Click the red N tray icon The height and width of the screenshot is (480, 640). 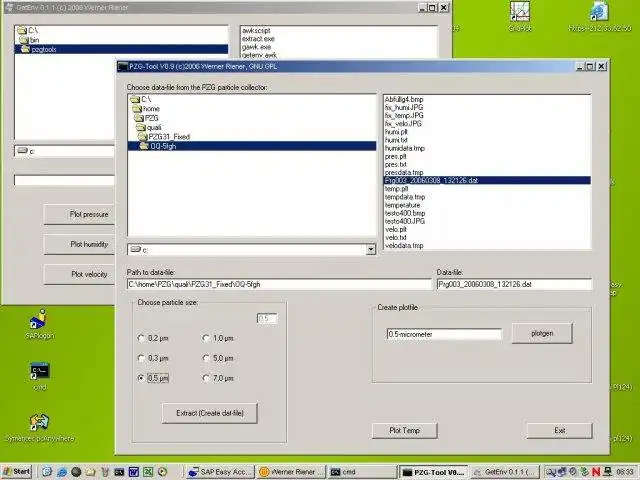click(x=596, y=472)
